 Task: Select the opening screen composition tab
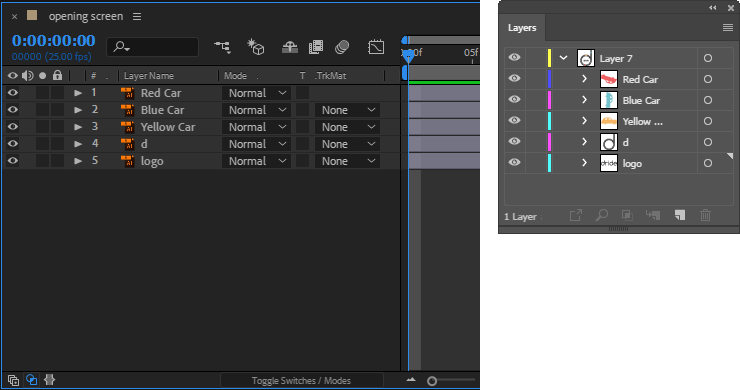[x=86, y=16]
